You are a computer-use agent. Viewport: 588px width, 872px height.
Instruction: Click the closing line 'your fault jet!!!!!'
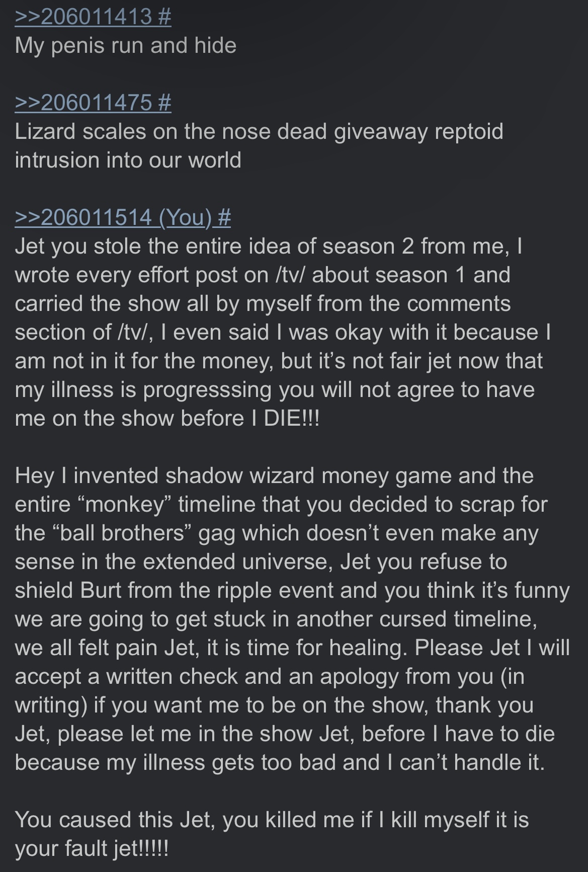click(92, 848)
